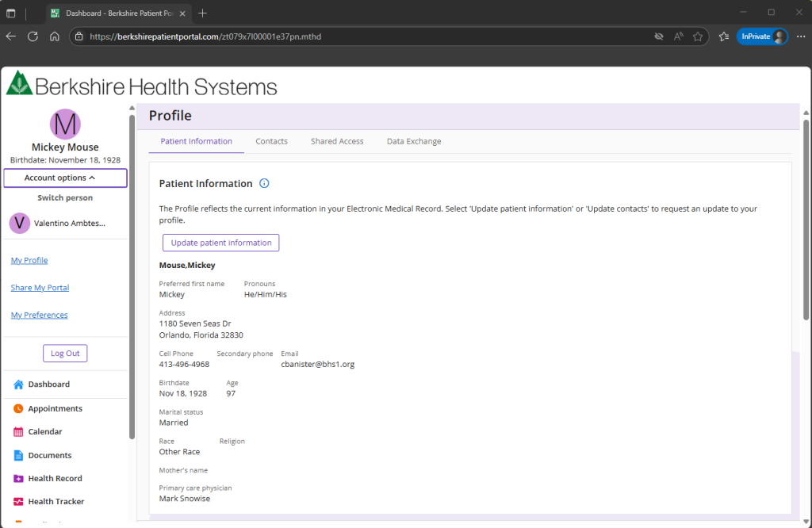Click the Documents file icon
This screenshot has height=528, width=812.
[18, 456]
